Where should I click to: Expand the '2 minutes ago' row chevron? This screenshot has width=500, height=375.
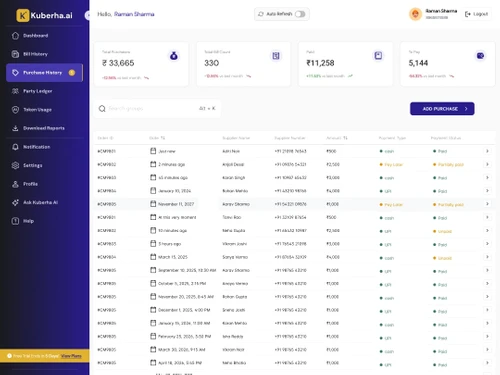tap(487, 164)
